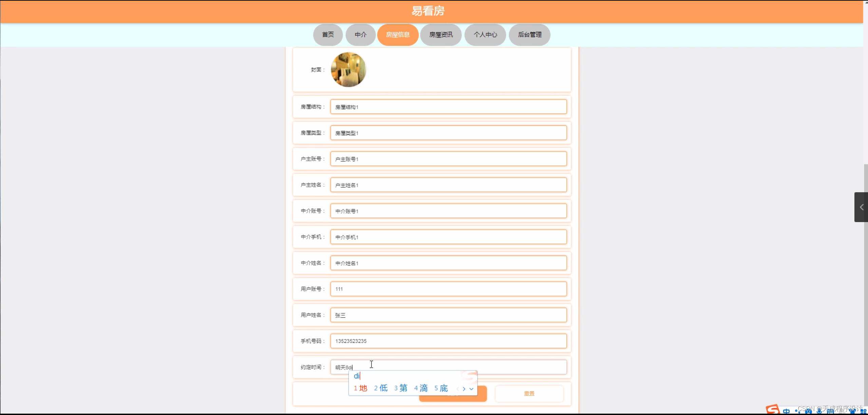This screenshot has height=415, width=868.
Task: Click the 用户账号 input field containing 111
Action: [448, 289]
